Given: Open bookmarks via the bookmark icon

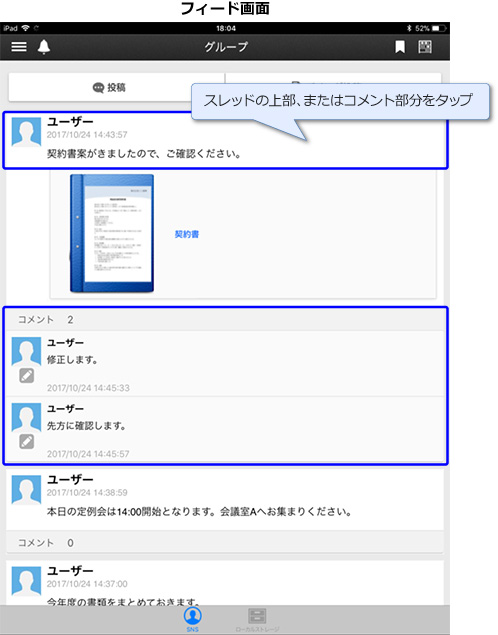Looking at the screenshot, I should 400,47.
